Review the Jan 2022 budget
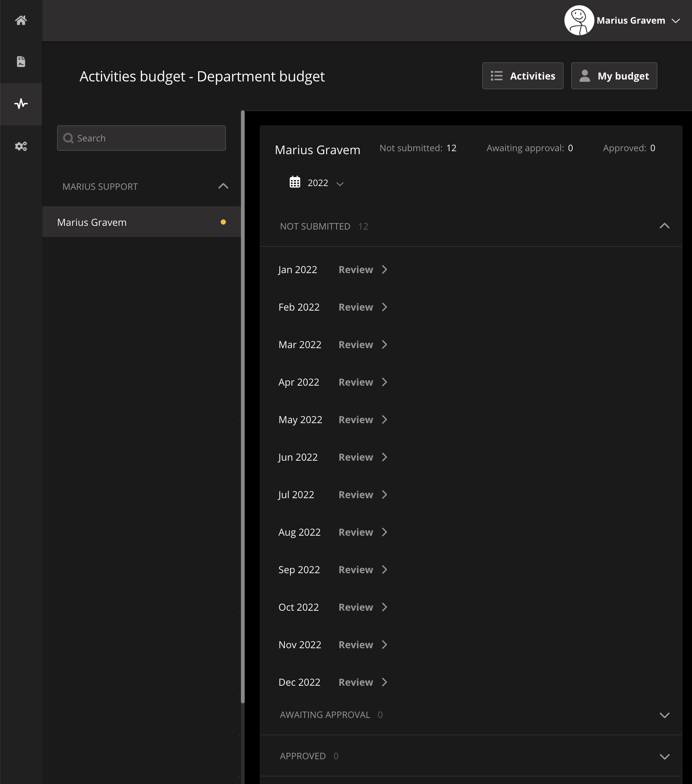 click(x=362, y=270)
